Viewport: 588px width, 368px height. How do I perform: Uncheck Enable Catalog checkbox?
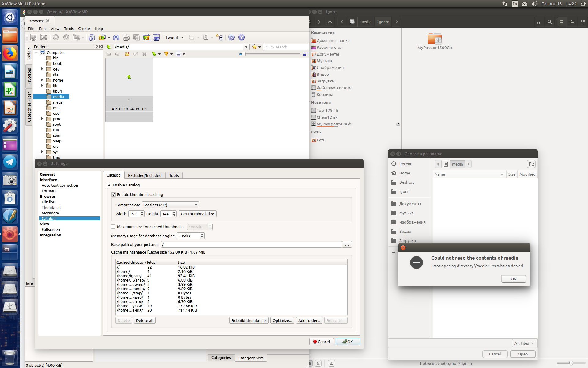[x=109, y=185]
